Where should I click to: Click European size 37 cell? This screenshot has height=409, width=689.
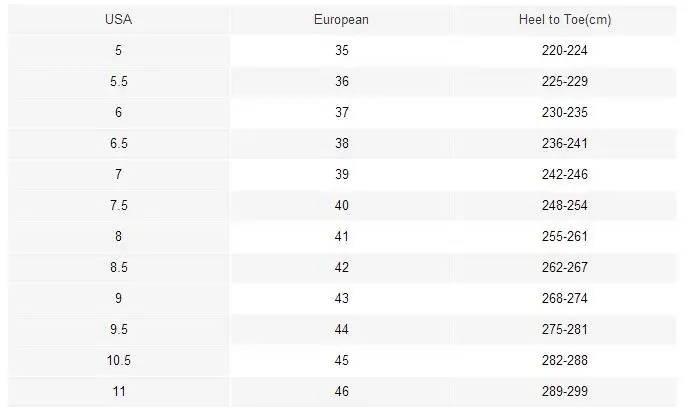342,112
